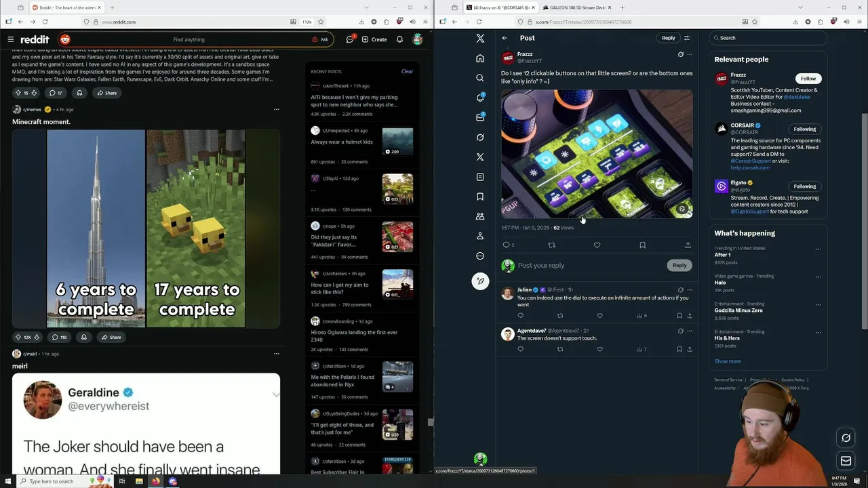868x488 pixels.
Task: Click the white compose post feather button
Action: pyautogui.click(x=480, y=281)
